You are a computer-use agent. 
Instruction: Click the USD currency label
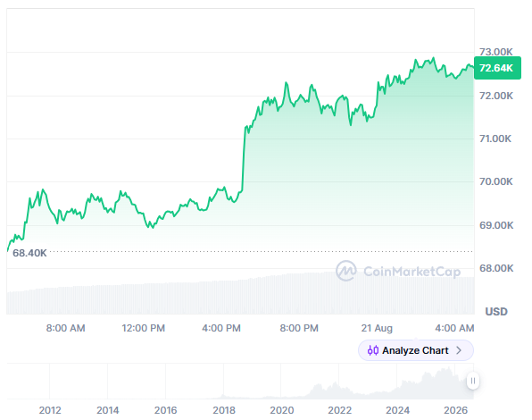[x=496, y=311]
